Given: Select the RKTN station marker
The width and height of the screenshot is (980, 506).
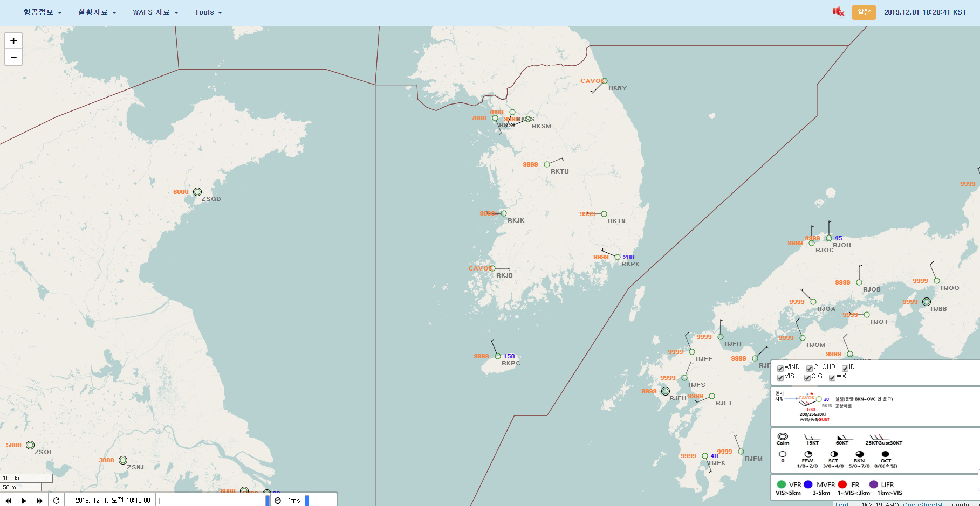Looking at the screenshot, I should tap(604, 214).
